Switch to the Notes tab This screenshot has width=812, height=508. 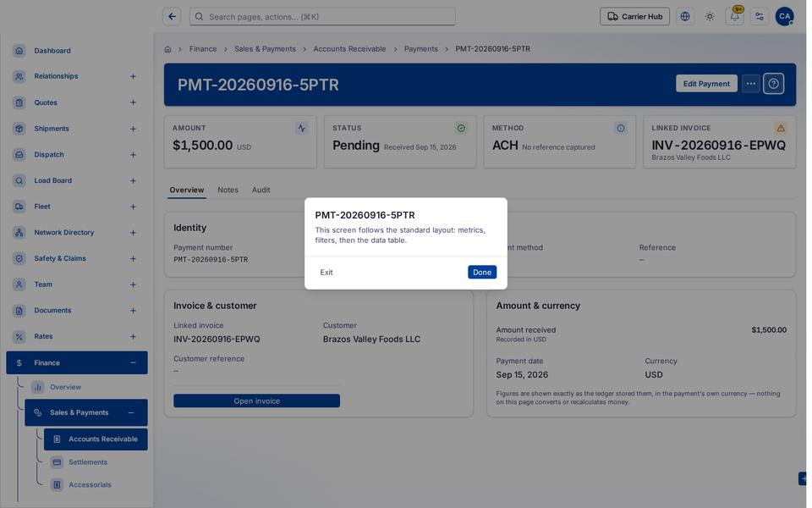(228, 190)
